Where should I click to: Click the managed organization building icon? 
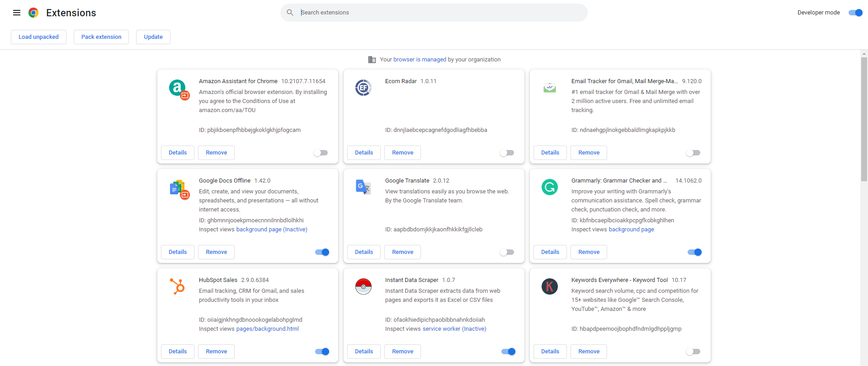click(x=372, y=60)
